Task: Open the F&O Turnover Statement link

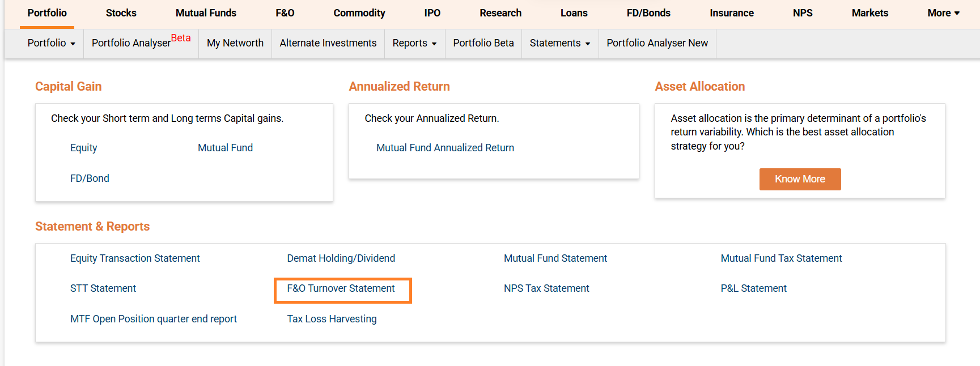Action: (x=341, y=288)
